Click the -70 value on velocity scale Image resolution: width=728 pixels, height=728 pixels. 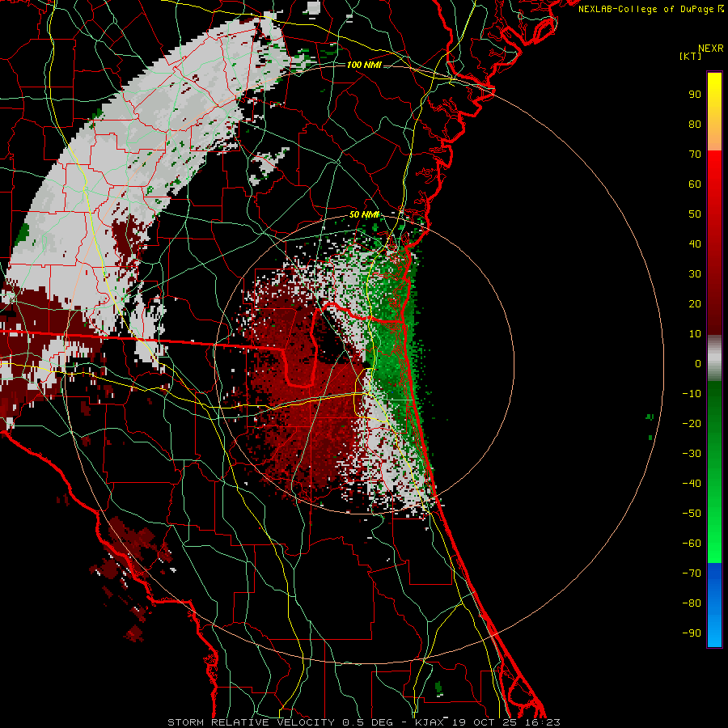point(692,574)
